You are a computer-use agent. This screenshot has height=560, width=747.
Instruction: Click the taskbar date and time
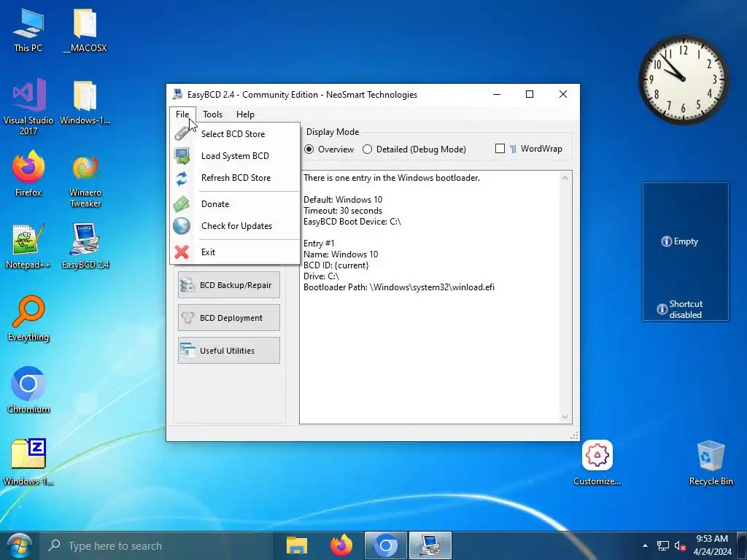click(x=712, y=545)
